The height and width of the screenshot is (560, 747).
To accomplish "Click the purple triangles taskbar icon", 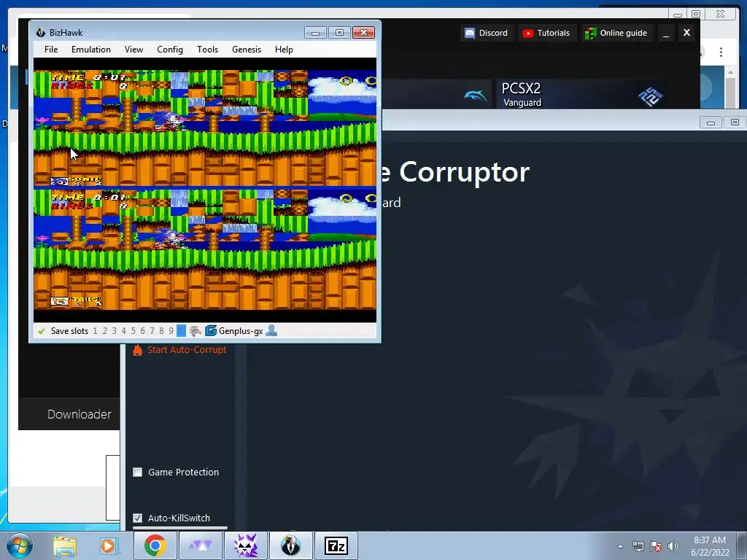I will (x=201, y=545).
